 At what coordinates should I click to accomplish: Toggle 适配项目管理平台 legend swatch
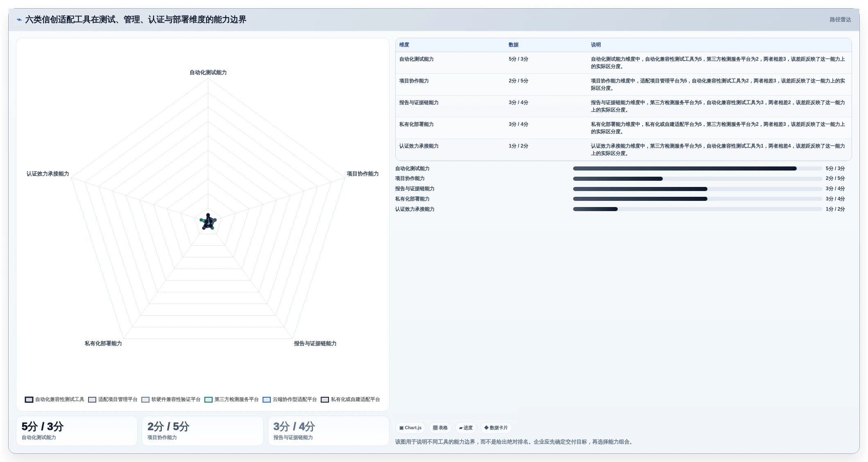point(92,400)
